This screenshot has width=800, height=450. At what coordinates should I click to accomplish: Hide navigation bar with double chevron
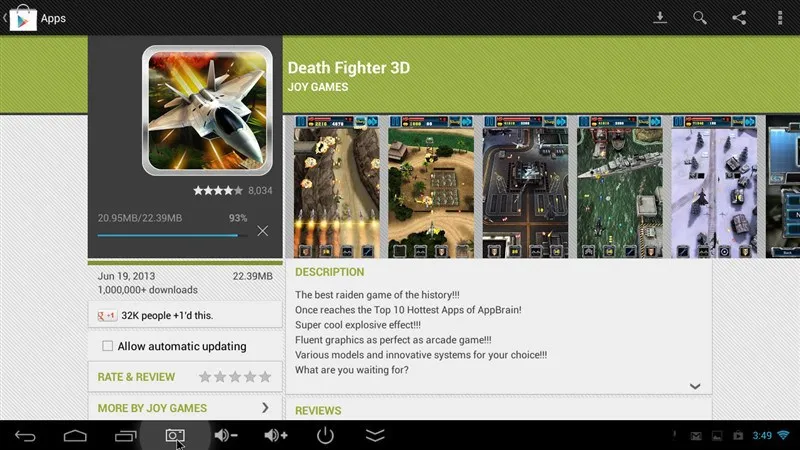(x=375, y=435)
